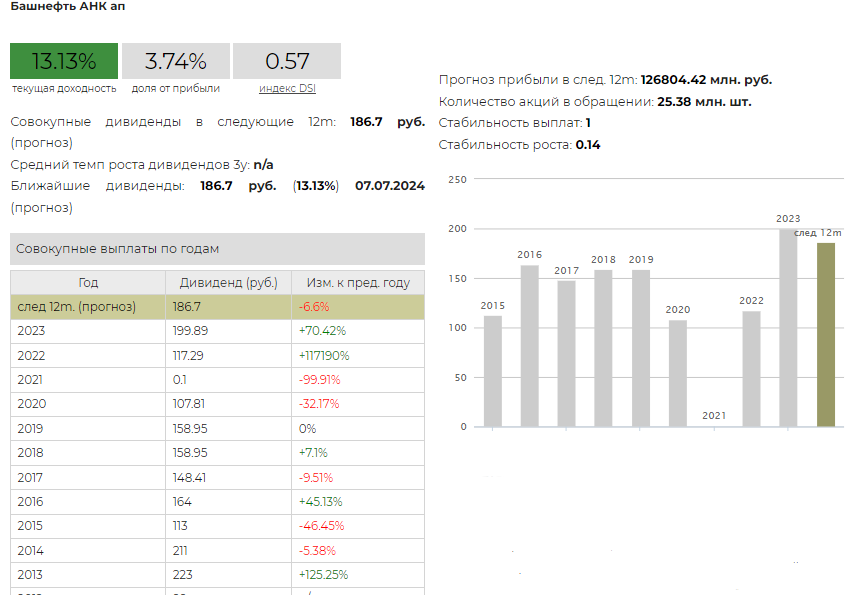Click the 199.89 dividend value
The width and height of the screenshot is (863, 595).
(190, 331)
